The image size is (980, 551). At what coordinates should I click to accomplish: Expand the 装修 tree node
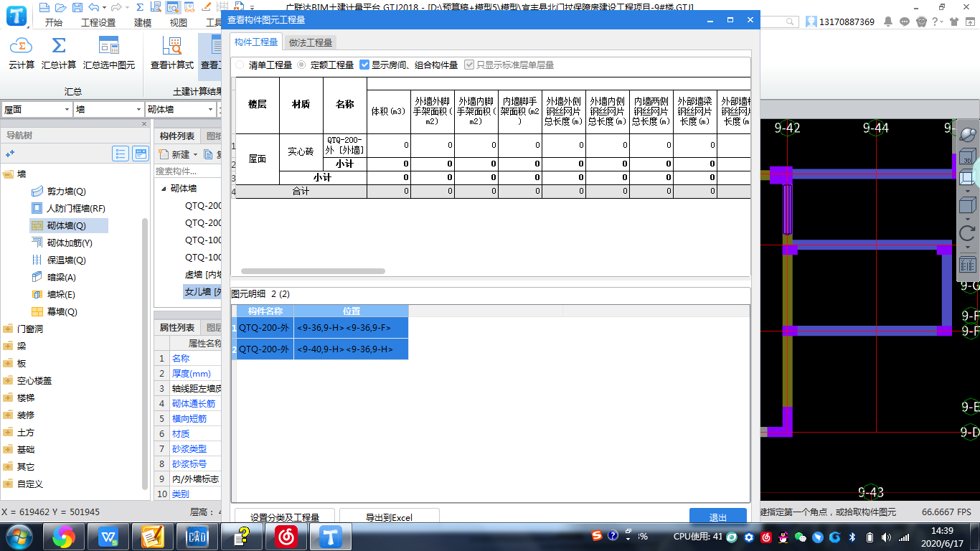[x=8, y=415]
